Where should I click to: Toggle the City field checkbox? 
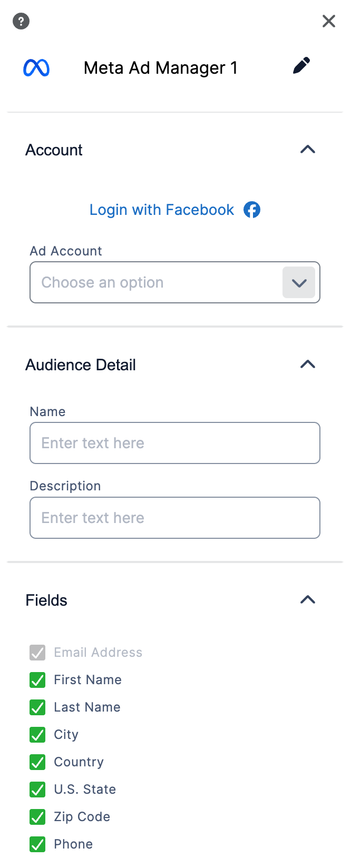37,735
